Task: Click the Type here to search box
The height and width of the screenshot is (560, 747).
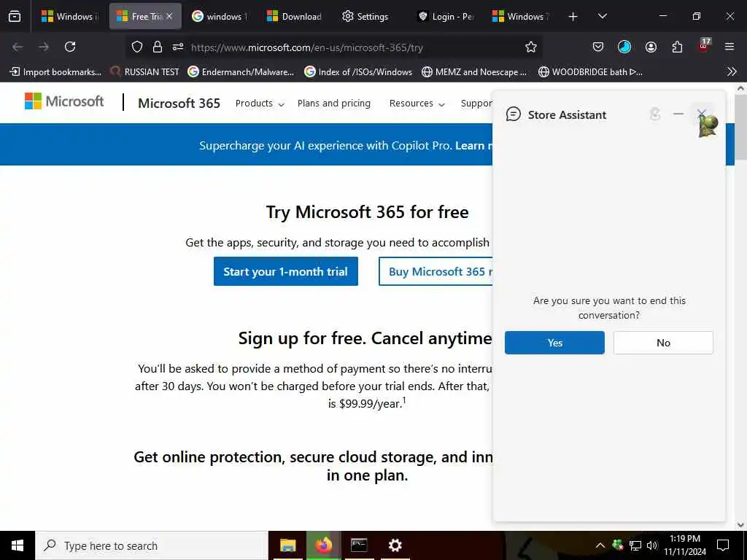Action: coord(152,545)
